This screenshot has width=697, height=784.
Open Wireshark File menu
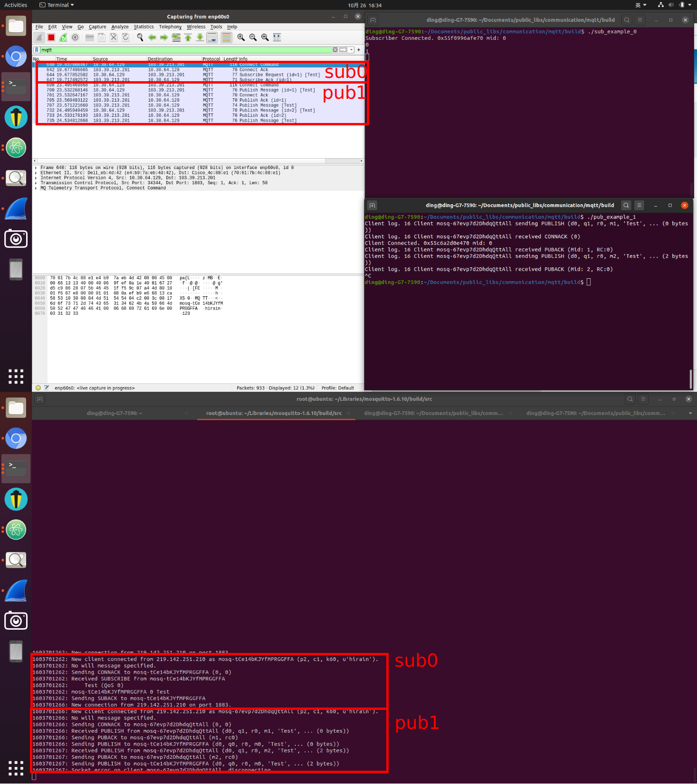coord(39,27)
